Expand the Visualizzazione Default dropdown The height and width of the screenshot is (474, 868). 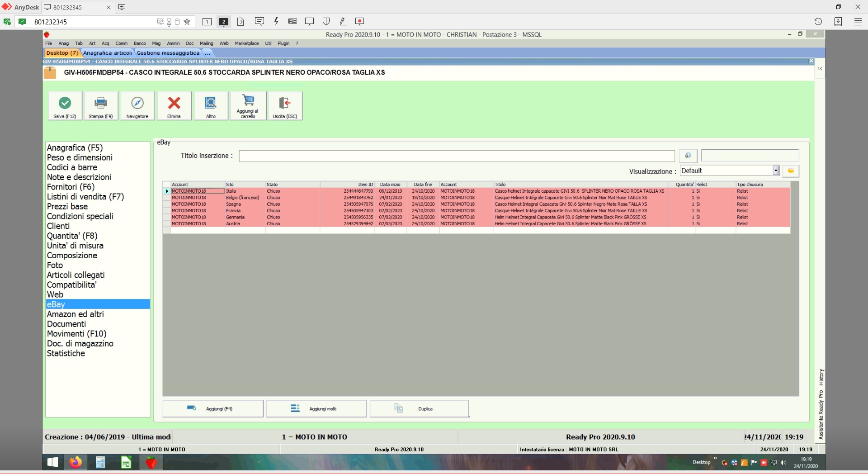pos(776,171)
